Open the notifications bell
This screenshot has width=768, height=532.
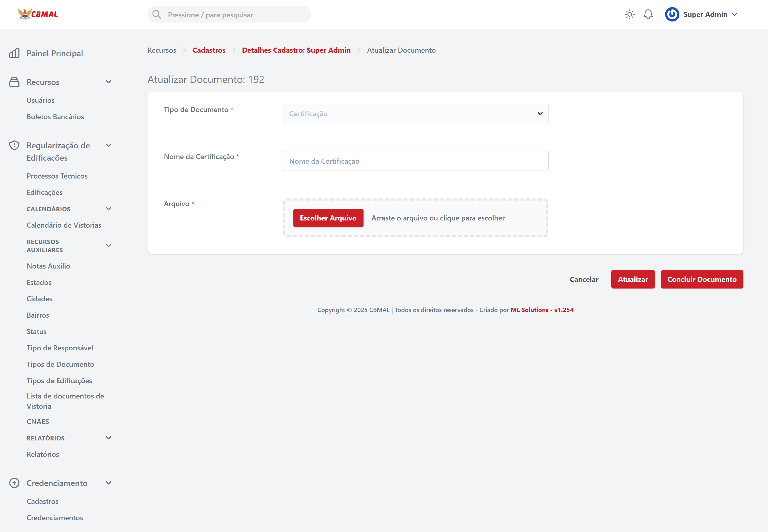click(648, 14)
